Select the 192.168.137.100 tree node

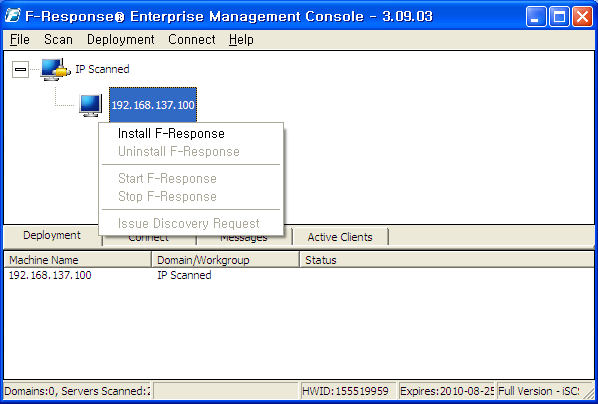tap(153, 105)
